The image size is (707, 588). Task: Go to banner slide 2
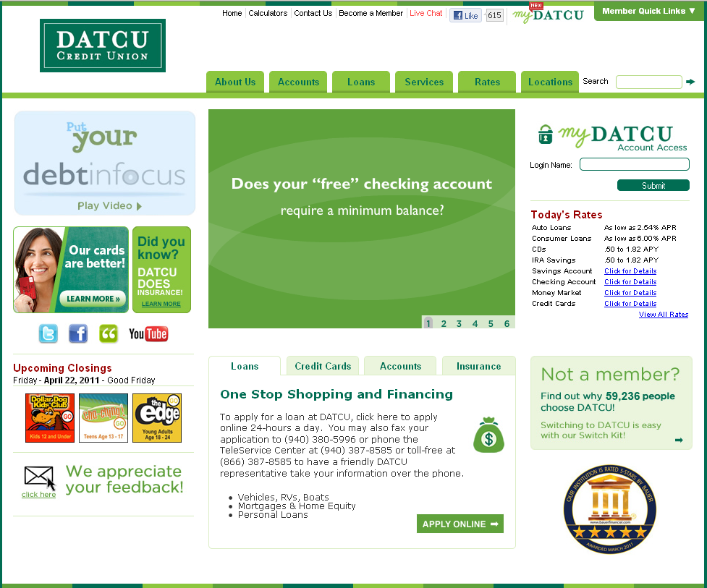[444, 323]
